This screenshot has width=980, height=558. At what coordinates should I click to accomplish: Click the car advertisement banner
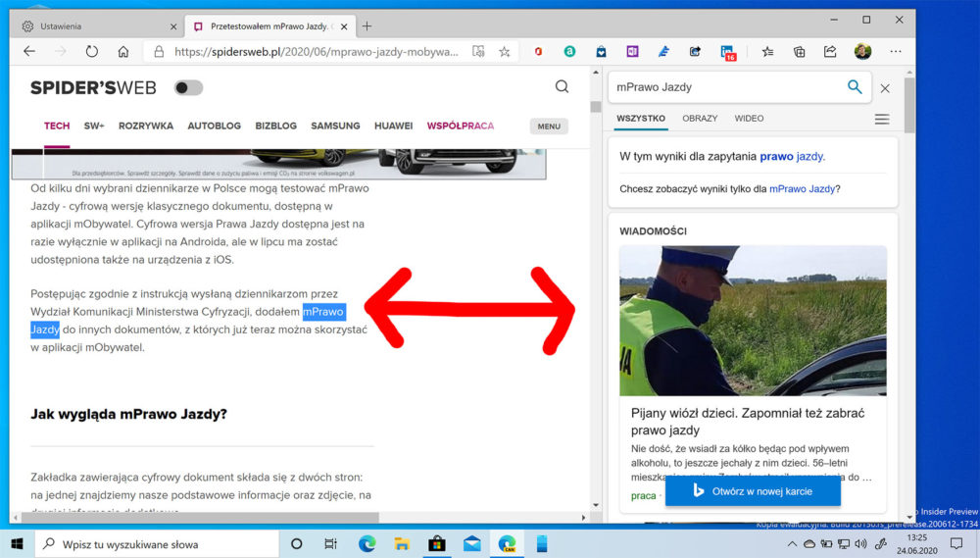click(278, 164)
